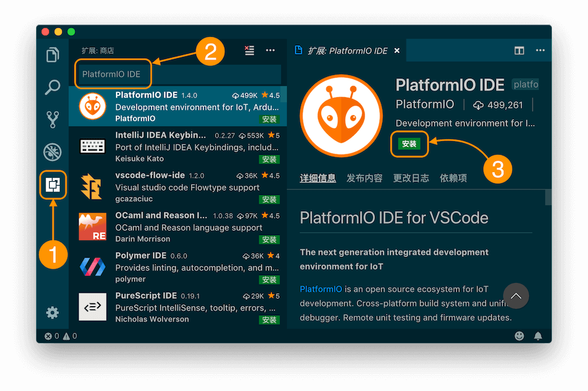Open the PlatformIO link in the description

pyautogui.click(x=321, y=289)
